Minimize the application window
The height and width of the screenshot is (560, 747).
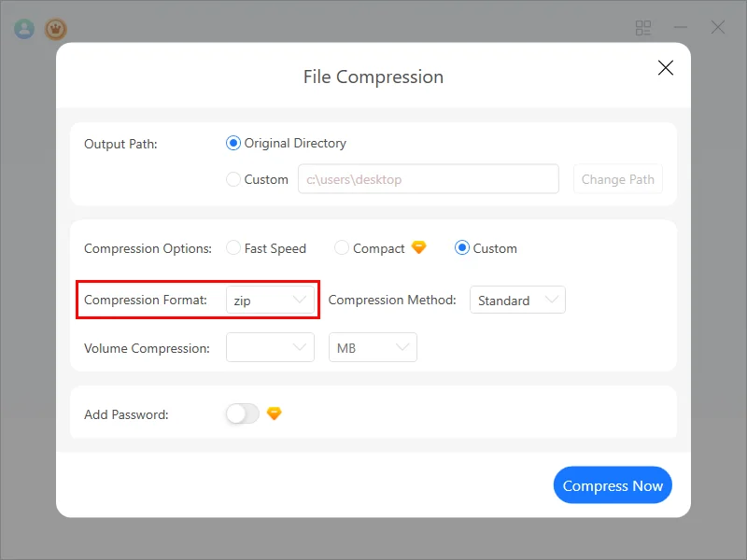point(681,28)
